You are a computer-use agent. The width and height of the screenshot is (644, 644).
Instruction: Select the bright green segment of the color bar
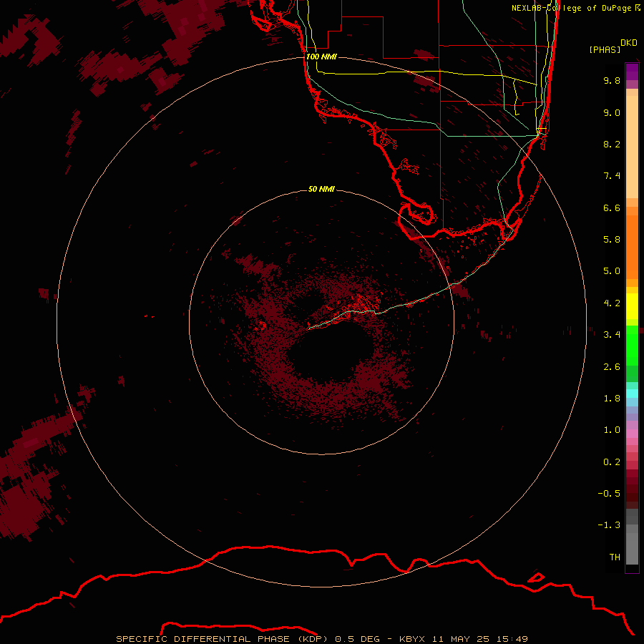632,346
